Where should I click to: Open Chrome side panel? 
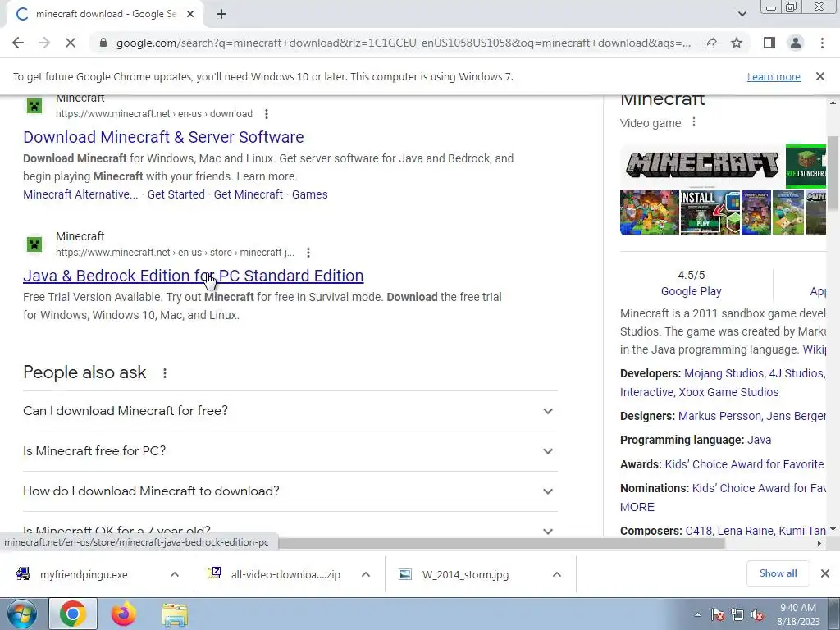pos(769,43)
